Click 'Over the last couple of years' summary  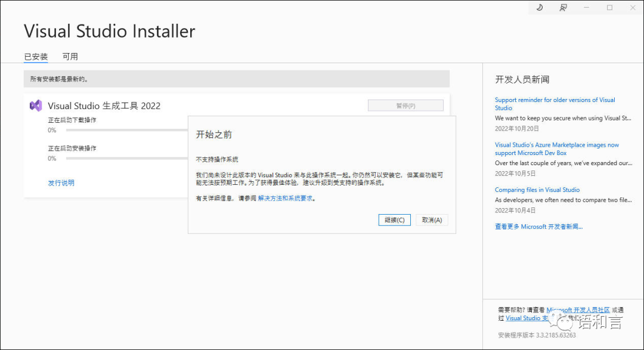click(563, 163)
